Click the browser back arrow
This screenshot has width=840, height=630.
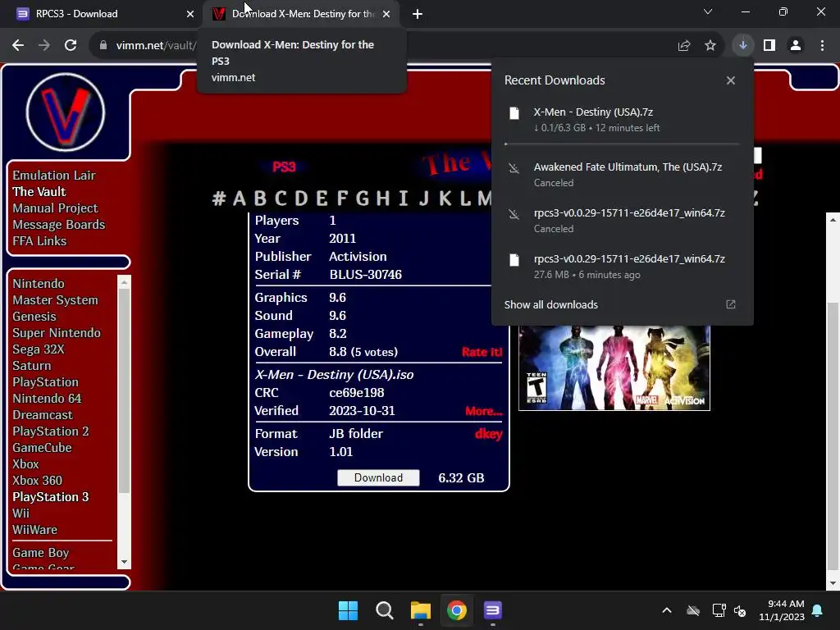(18, 46)
